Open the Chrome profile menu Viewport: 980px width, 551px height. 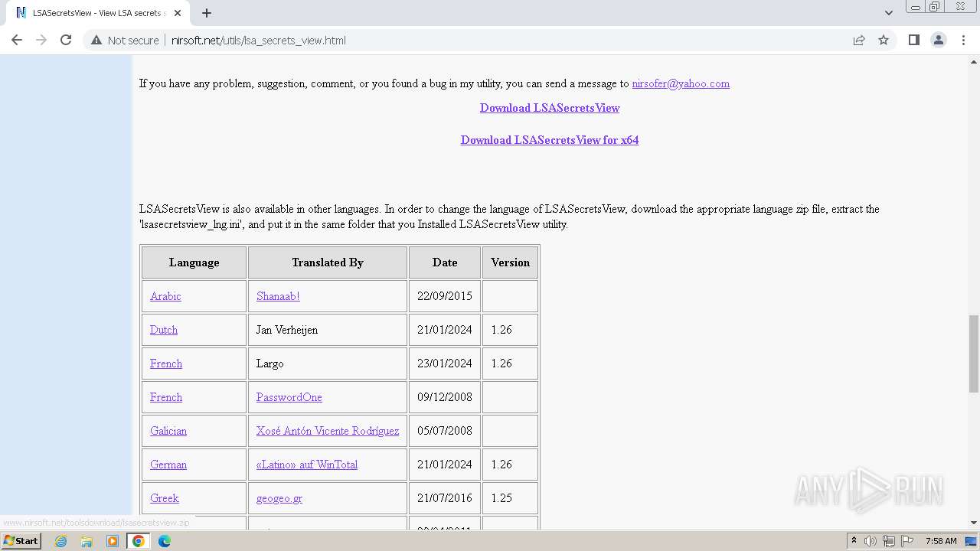tap(938, 40)
